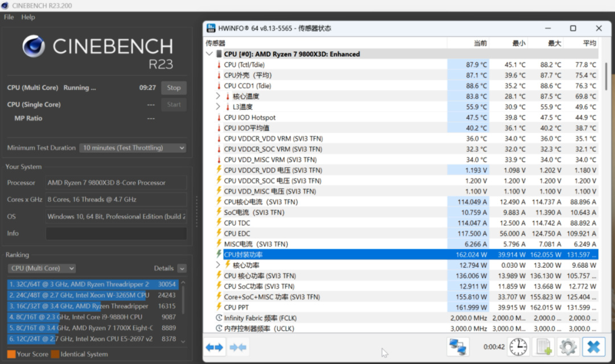Click the log file with plus icon

[544, 347]
